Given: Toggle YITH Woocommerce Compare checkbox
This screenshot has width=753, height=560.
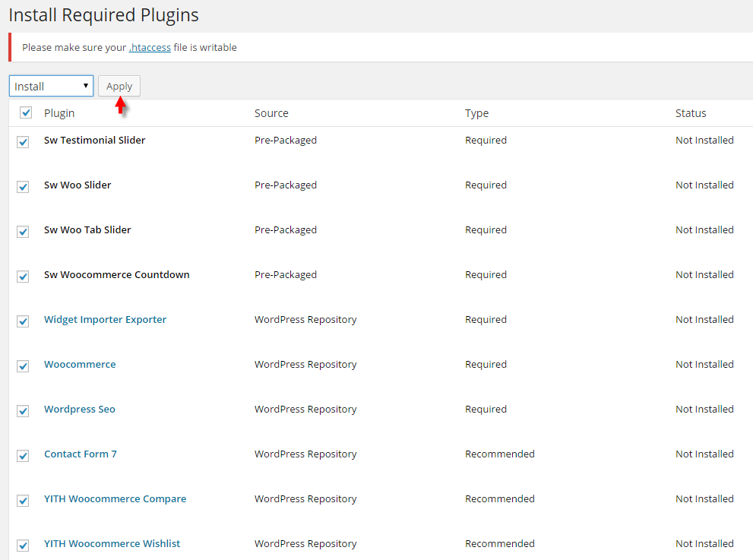Looking at the screenshot, I should click(x=23, y=501).
